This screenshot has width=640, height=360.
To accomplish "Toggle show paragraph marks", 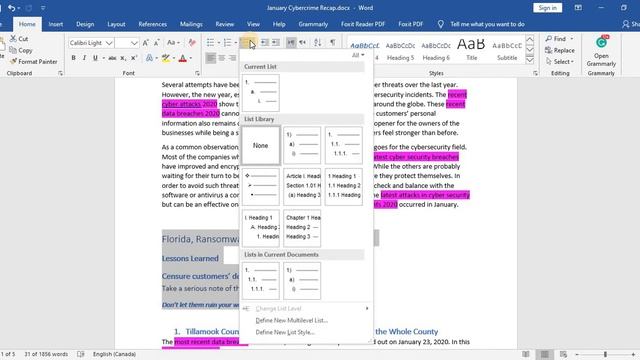I will 333,42.
